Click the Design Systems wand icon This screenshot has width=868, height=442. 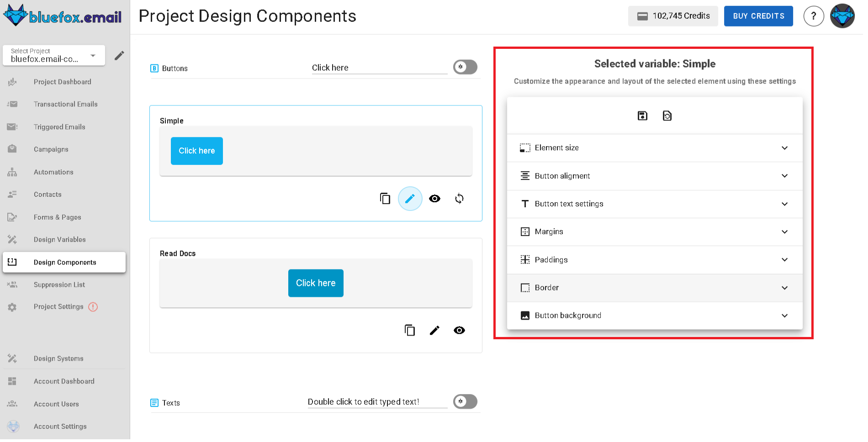12,359
